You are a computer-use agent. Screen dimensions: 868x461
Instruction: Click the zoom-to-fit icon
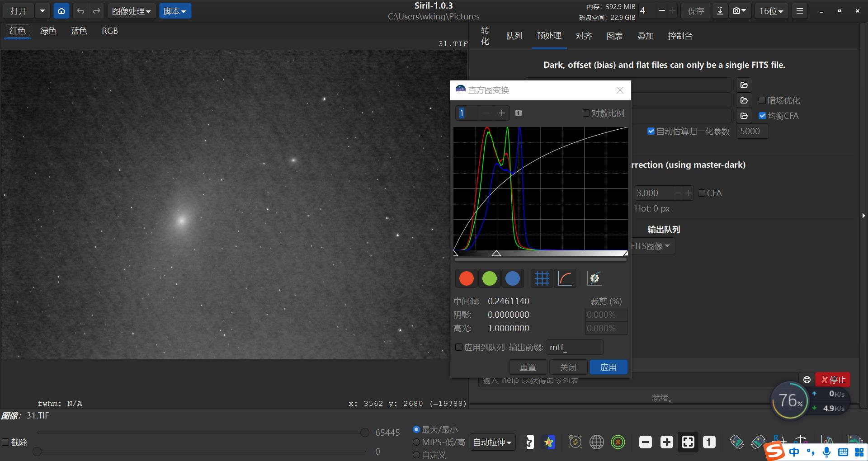[x=688, y=442]
